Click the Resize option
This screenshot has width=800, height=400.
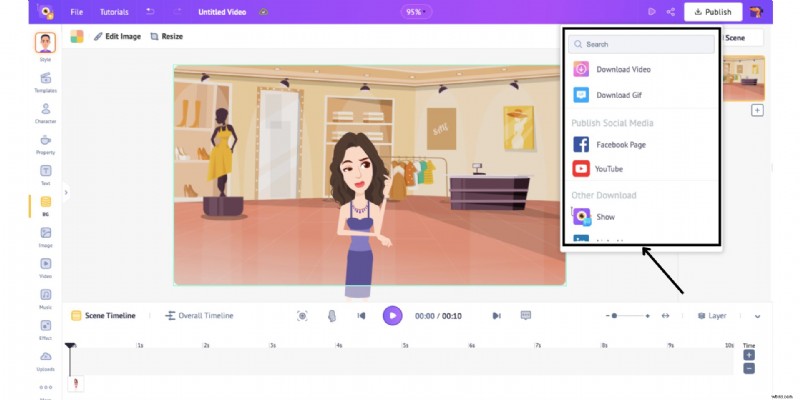167,36
